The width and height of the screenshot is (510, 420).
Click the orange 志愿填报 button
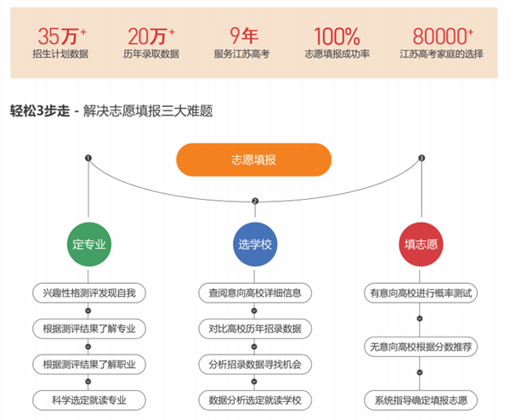click(x=253, y=160)
